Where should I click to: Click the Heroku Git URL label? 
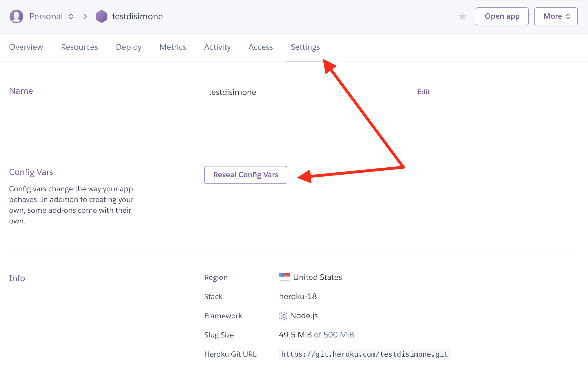point(231,354)
